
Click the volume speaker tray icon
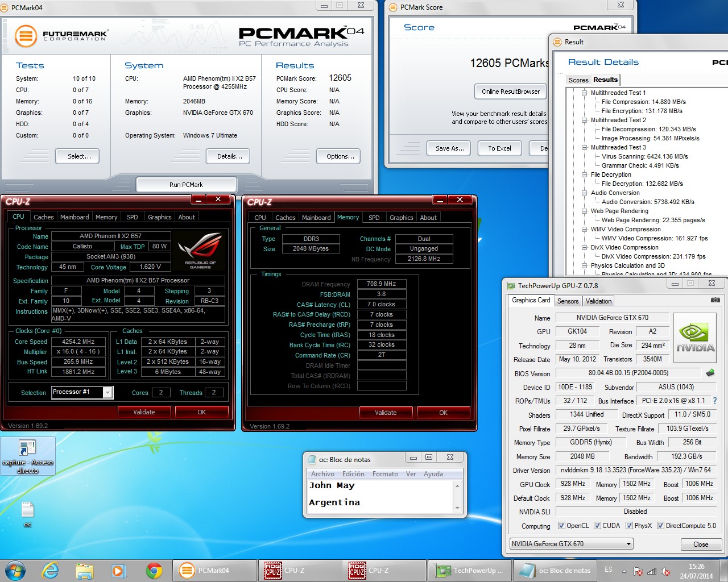pyautogui.click(x=665, y=571)
